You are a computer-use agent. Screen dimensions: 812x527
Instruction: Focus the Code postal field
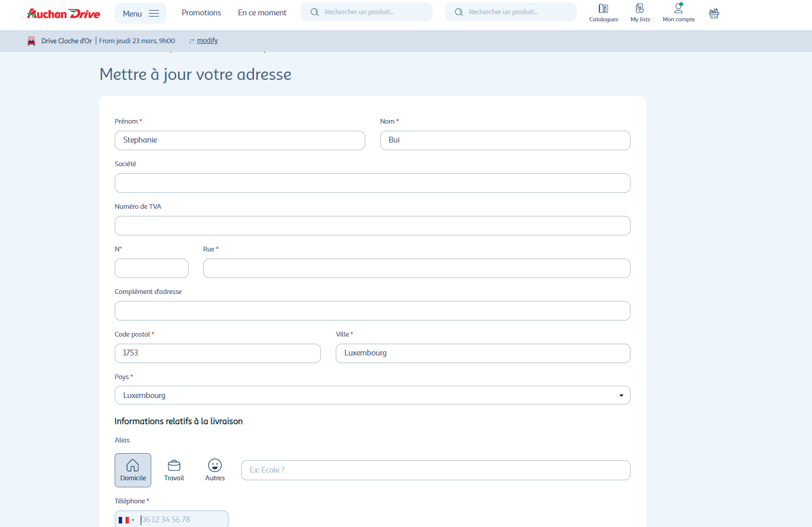click(217, 353)
